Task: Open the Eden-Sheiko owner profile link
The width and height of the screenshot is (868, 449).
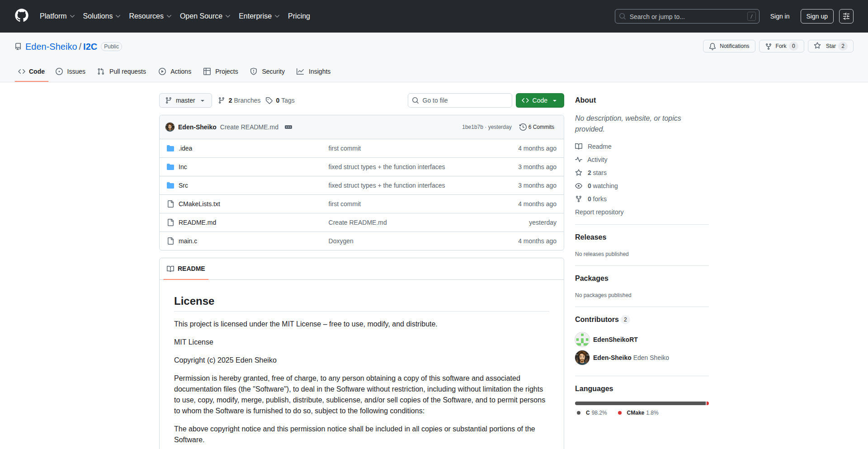Action: click(x=51, y=47)
